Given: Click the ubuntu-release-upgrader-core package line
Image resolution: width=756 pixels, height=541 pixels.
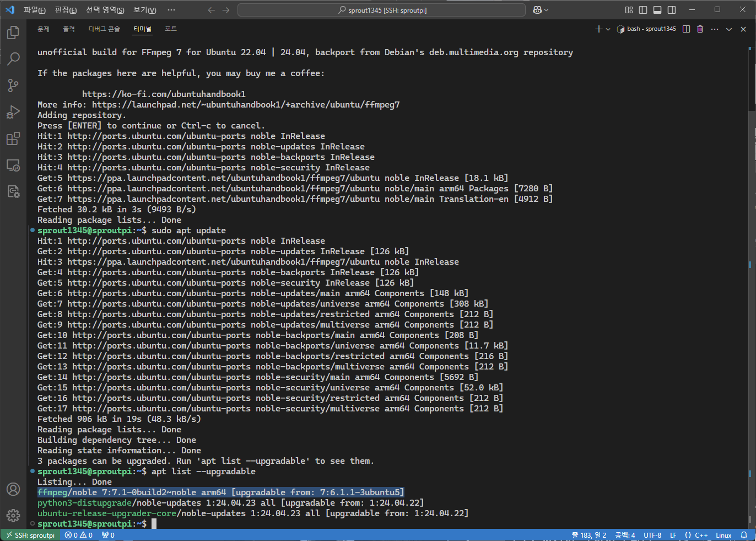Looking at the screenshot, I should (253, 513).
